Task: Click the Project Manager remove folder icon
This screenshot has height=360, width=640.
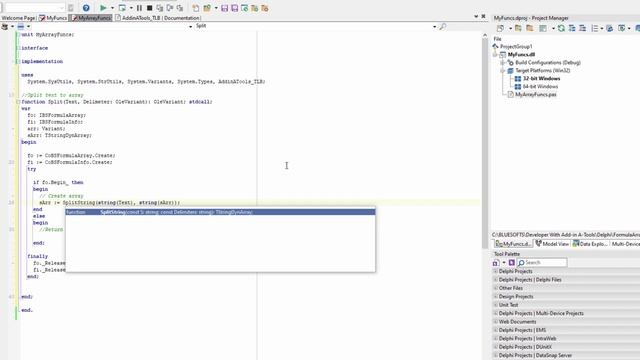Action: (x=529, y=28)
